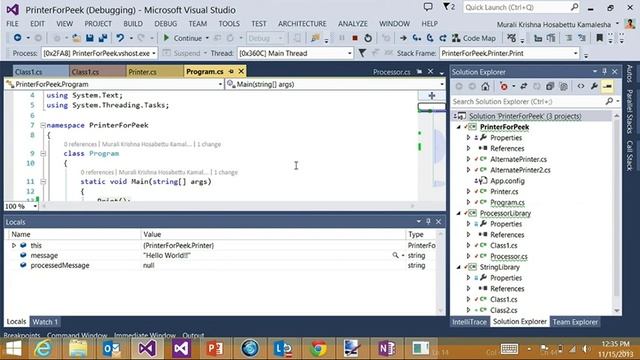Open the ANALYZE menu
The height and width of the screenshot is (360, 640).
pos(353,24)
